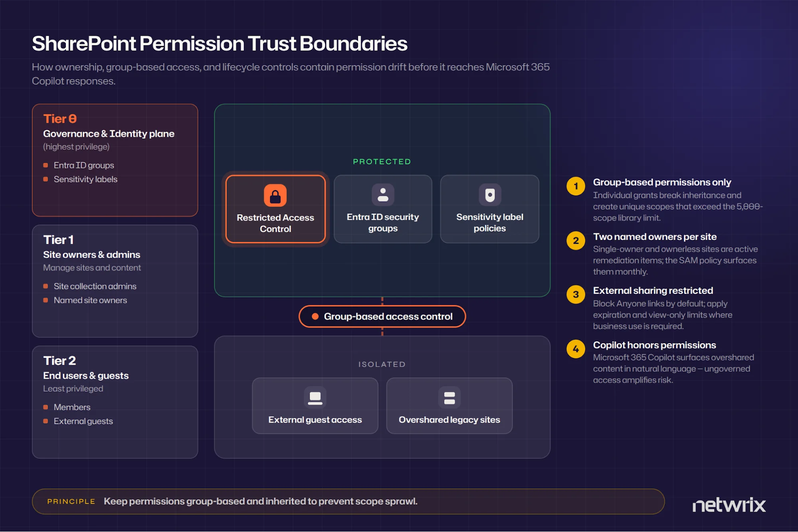Open the Tier 0 Governance & Identity panel
The image size is (798, 532).
coord(115,160)
